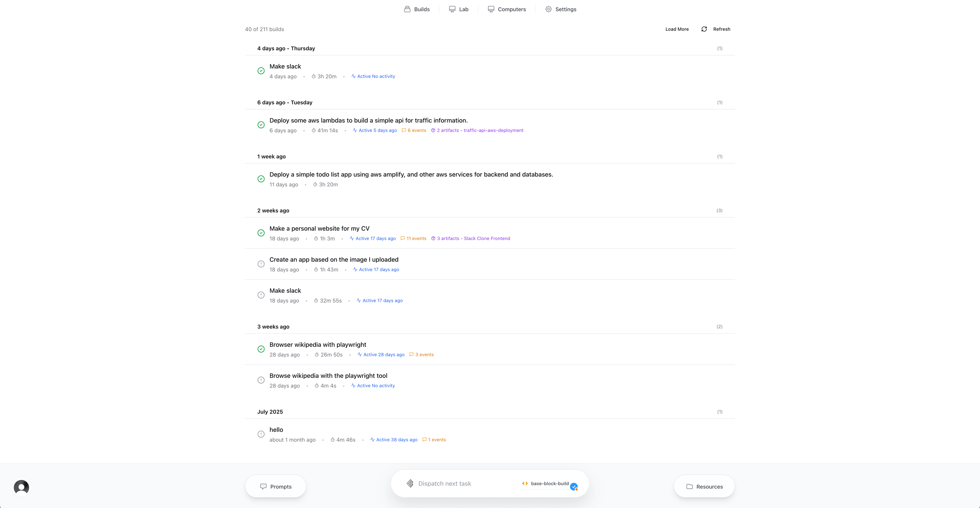Switch to the Lab tab
This screenshot has width=980, height=508.
[459, 9]
